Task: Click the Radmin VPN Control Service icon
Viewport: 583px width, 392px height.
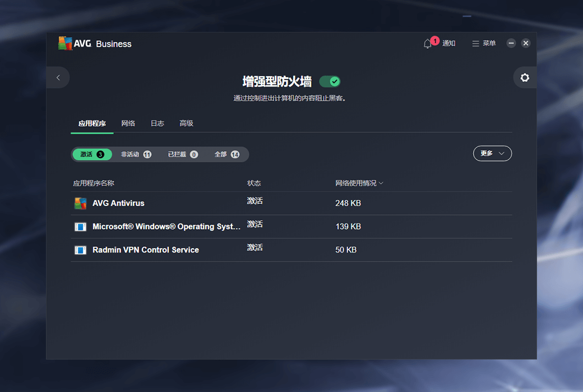Action: point(81,250)
